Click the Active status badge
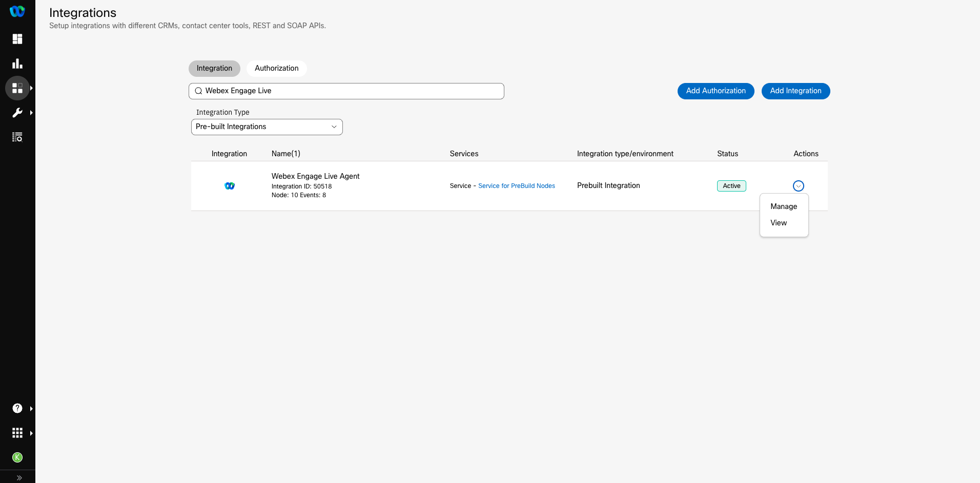 (731, 186)
